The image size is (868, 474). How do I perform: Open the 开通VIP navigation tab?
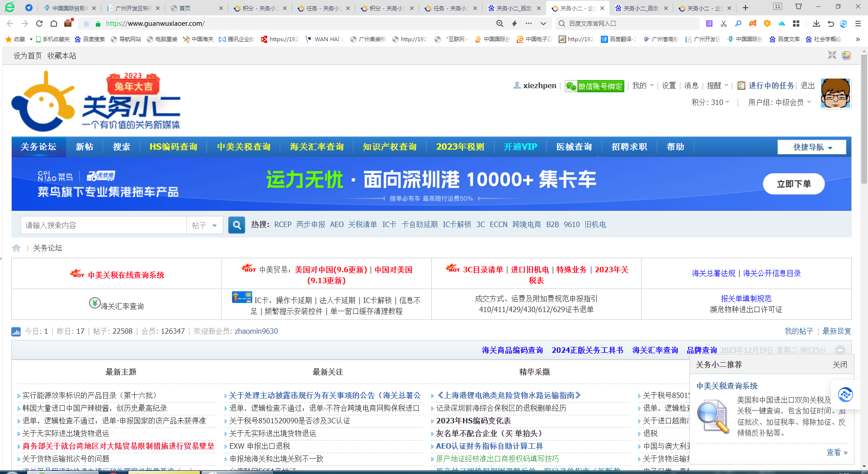(x=520, y=147)
